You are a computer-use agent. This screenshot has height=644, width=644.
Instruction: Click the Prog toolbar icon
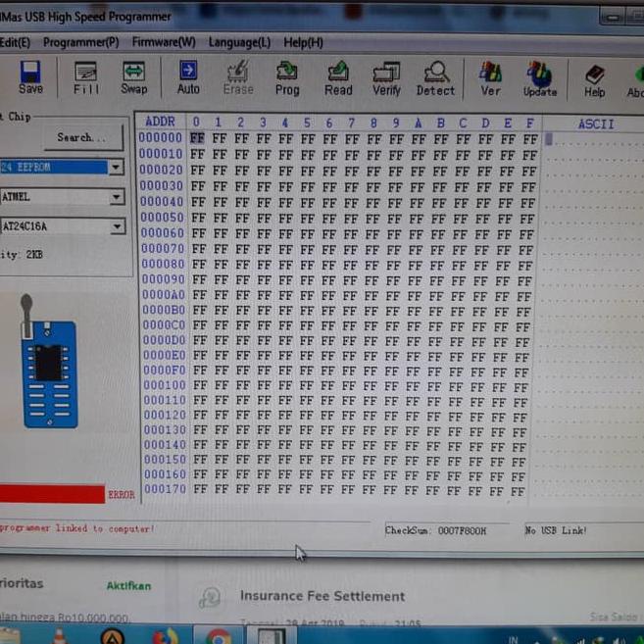(287, 78)
